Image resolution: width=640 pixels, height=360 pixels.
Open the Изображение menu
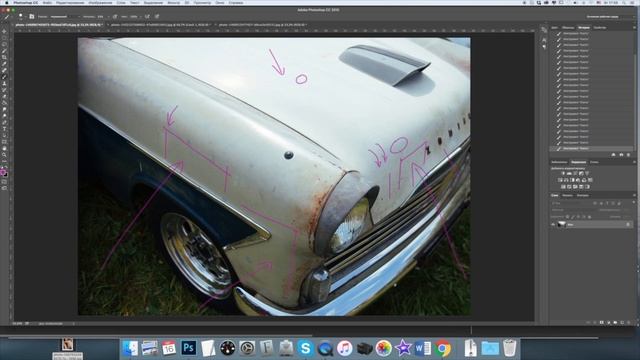tap(100, 2)
